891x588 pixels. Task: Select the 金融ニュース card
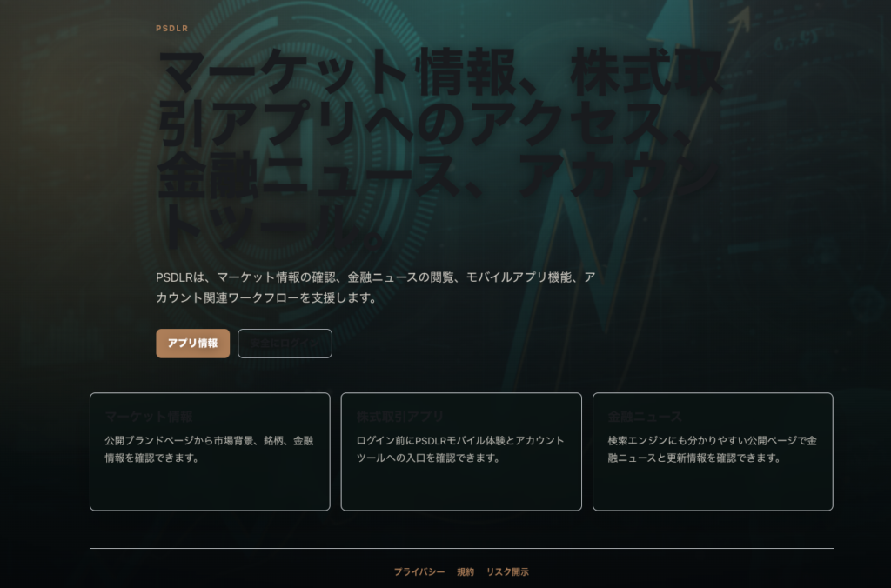pyautogui.click(x=713, y=451)
